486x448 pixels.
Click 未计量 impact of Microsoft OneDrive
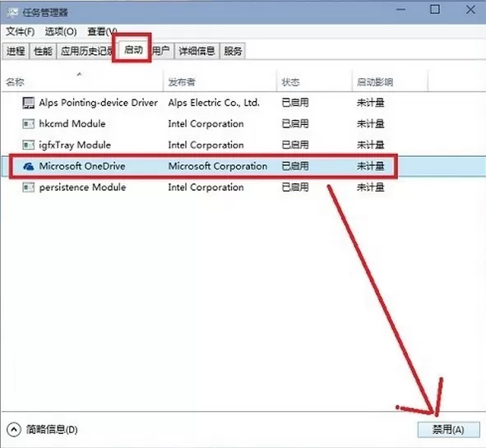370,166
